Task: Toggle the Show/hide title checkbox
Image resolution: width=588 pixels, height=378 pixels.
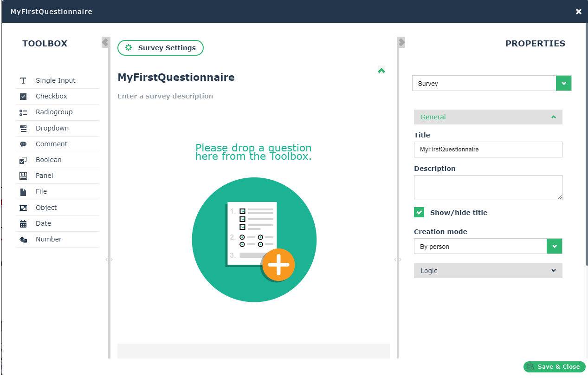Action: click(x=419, y=213)
